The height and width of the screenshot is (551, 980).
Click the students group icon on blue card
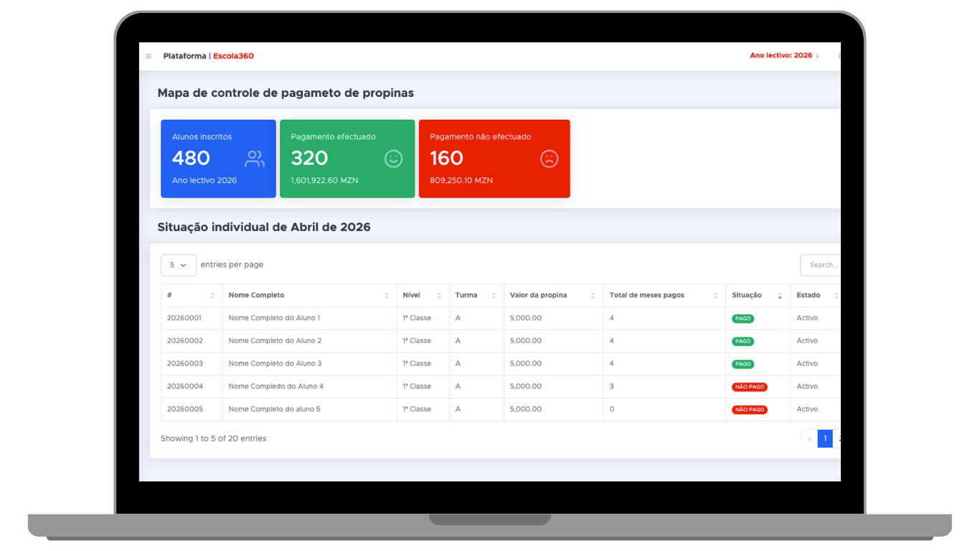tap(255, 159)
